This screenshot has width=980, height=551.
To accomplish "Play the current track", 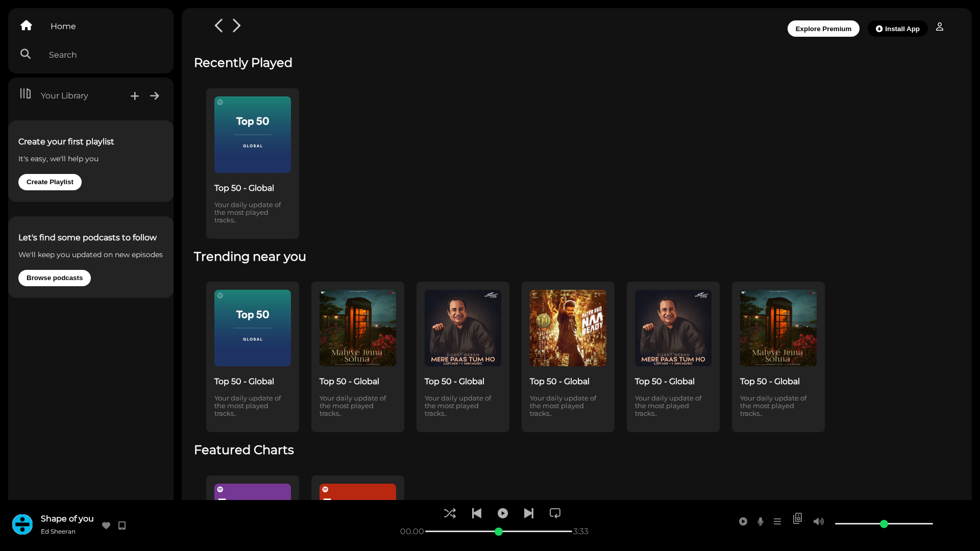I will 503,513.
